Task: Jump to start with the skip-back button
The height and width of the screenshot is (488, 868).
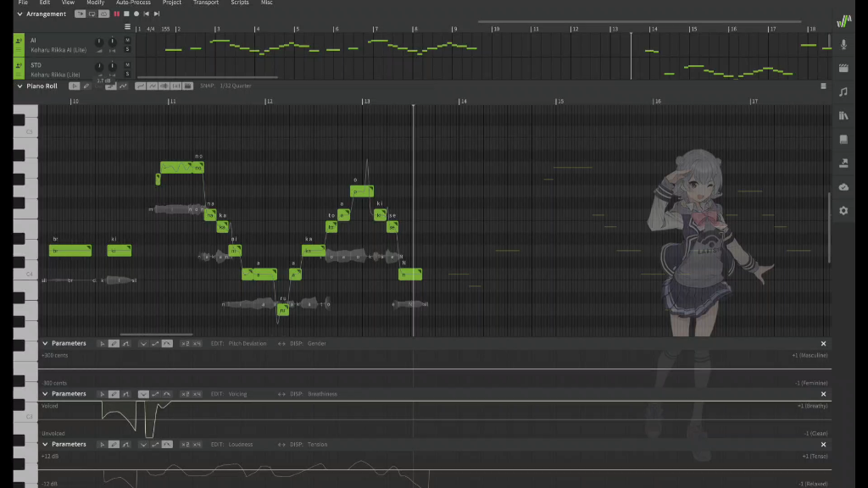Action: 146,14
